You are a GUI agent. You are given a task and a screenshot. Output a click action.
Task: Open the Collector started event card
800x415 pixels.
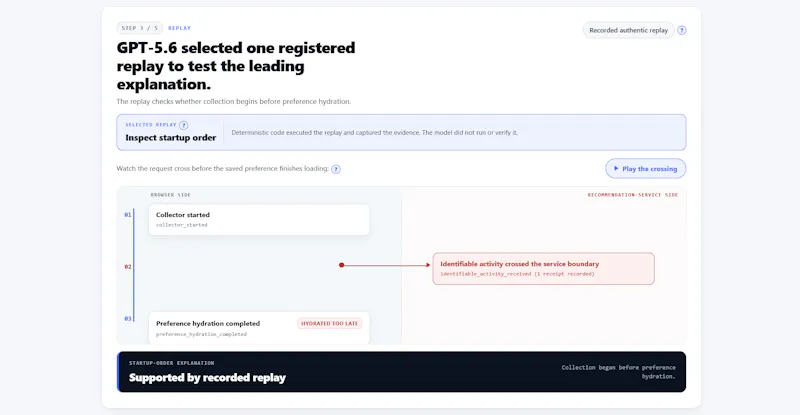coord(259,219)
